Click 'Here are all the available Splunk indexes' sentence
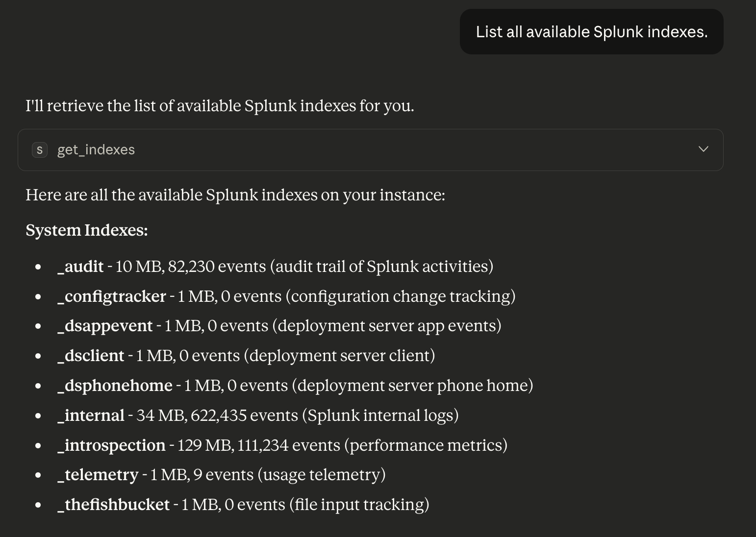Image resolution: width=756 pixels, height=537 pixels. (235, 195)
